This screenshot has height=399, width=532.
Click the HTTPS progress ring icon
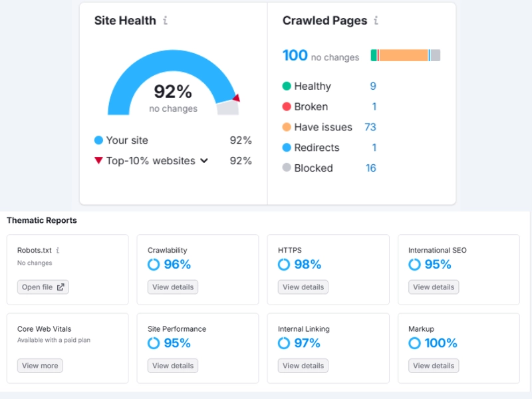(x=284, y=265)
